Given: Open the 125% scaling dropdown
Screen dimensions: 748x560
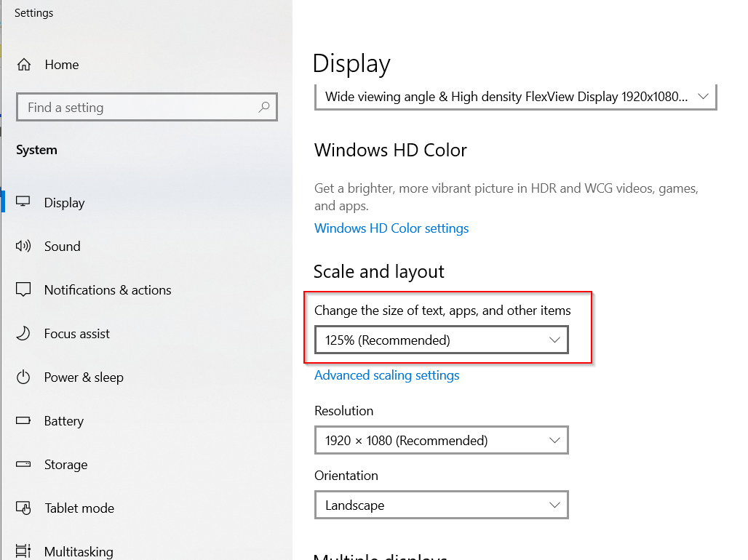Looking at the screenshot, I should coord(441,340).
